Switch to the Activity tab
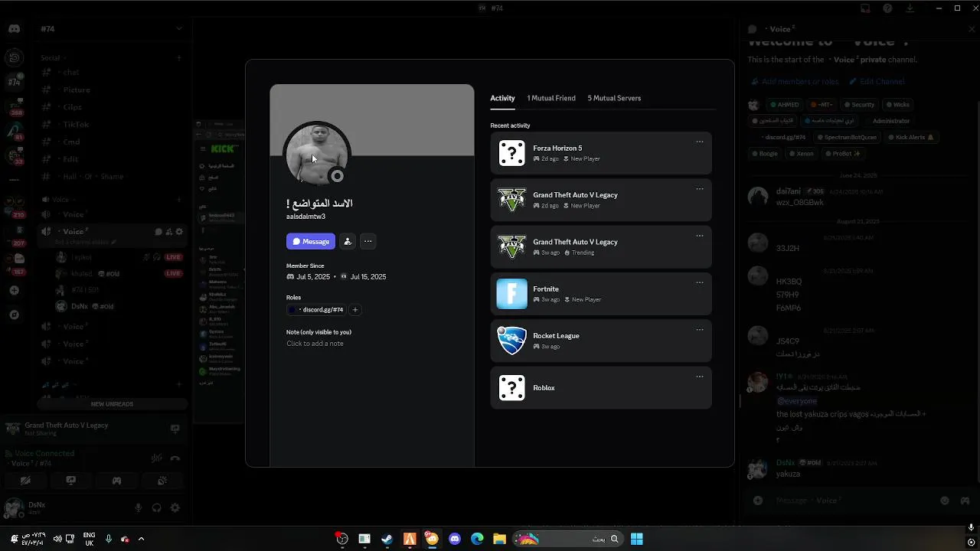 click(502, 98)
